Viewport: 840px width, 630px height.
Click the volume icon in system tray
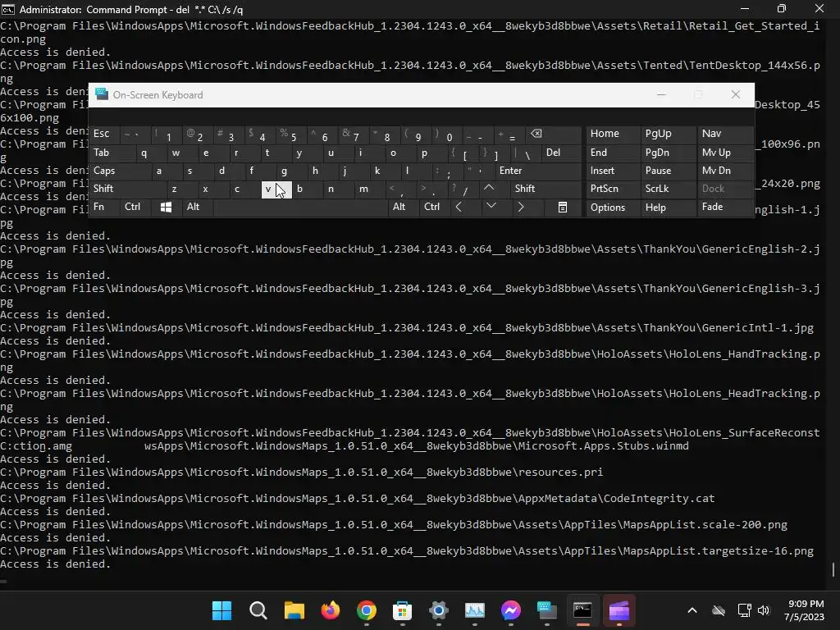[764, 610]
